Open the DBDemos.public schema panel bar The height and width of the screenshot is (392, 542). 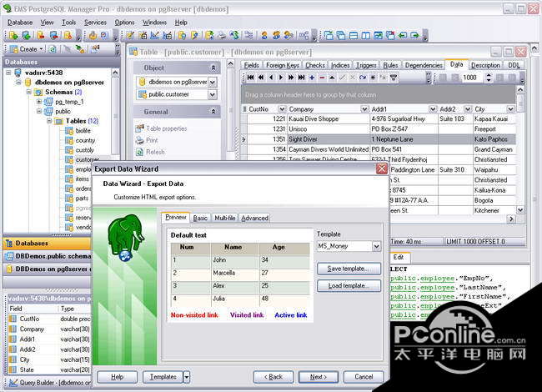[x=48, y=256]
